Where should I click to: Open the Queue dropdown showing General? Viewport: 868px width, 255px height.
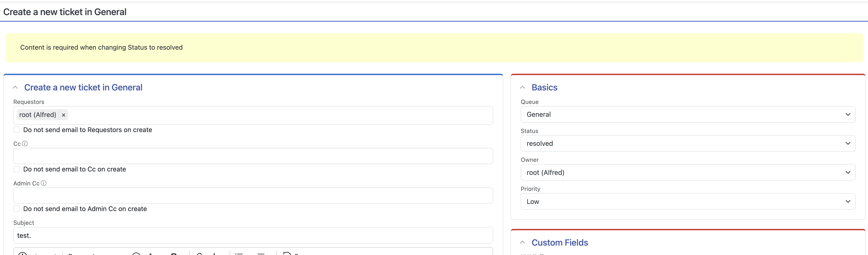click(687, 115)
